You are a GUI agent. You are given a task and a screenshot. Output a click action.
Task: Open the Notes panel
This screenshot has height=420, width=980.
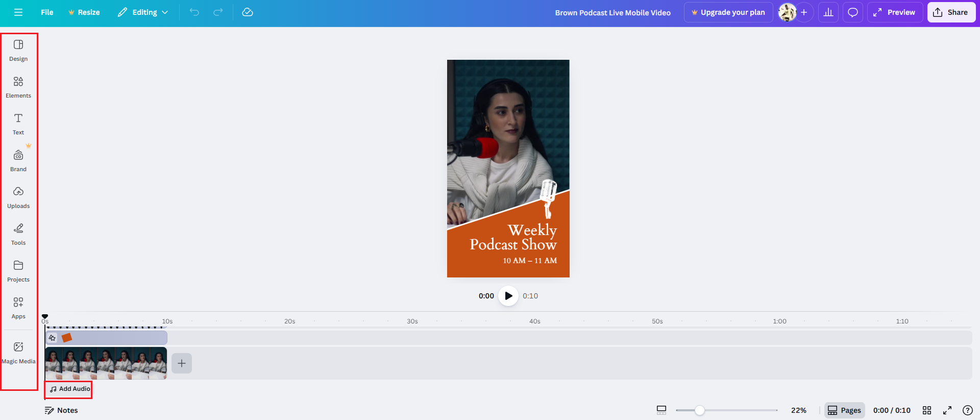pyautogui.click(x=61, y=410)
